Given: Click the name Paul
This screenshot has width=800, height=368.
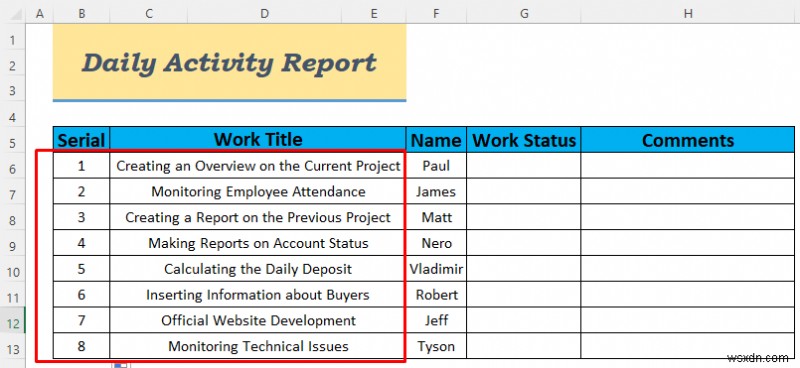Looking at the screenshot, I should pos(436,165).
